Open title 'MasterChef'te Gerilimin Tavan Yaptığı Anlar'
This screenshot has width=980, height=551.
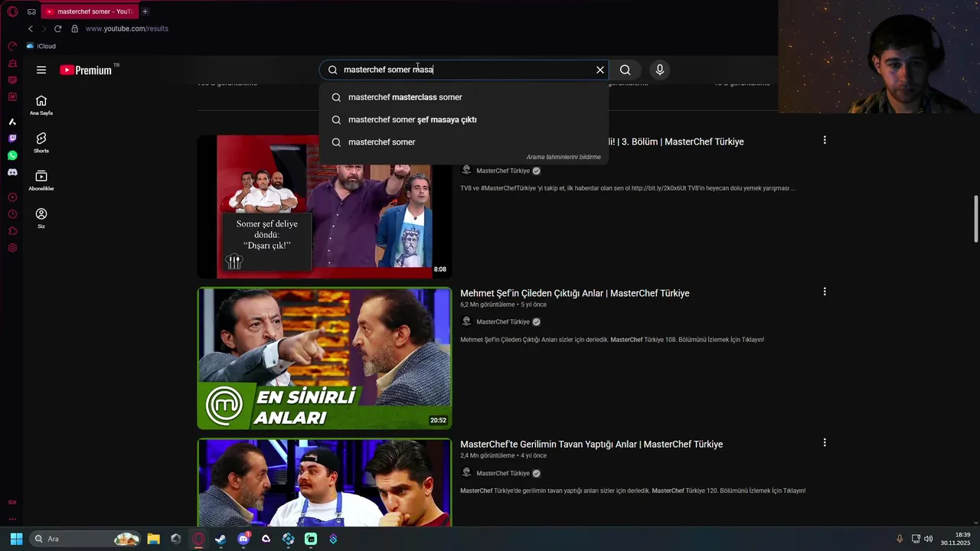pos(591,444)
